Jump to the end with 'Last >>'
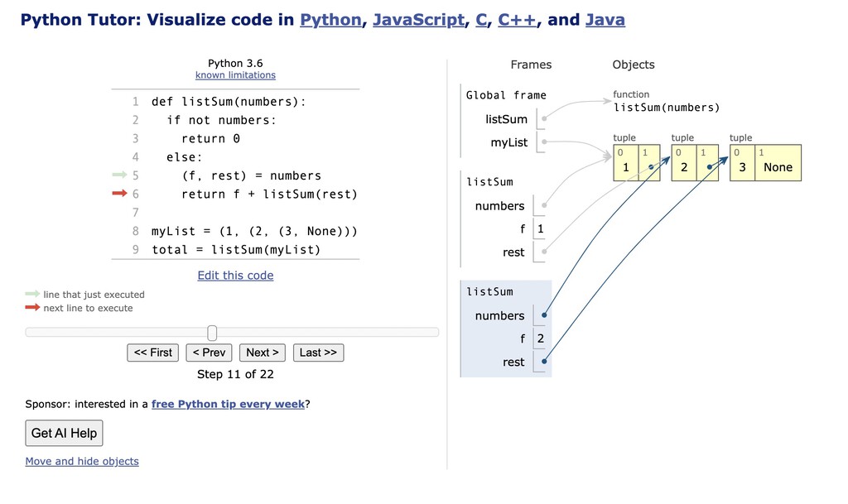The height and width of the screenshot is (504, 848). (318, 353)
